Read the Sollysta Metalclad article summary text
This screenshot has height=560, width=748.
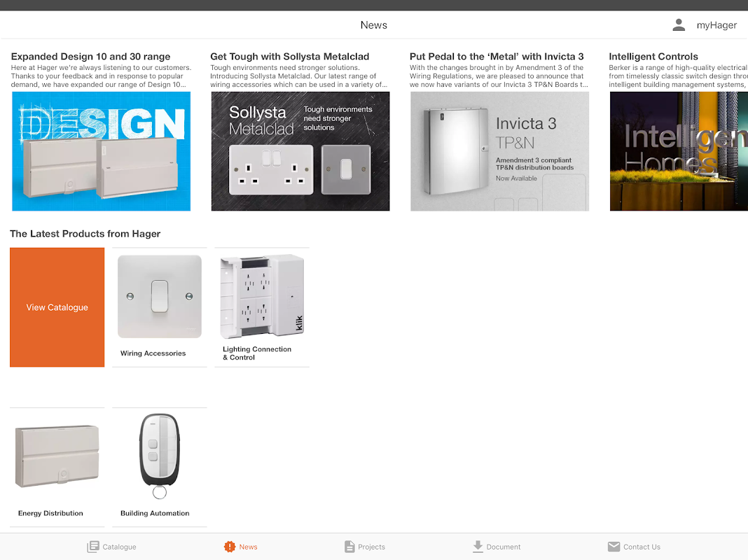click(x=299, y=76)
